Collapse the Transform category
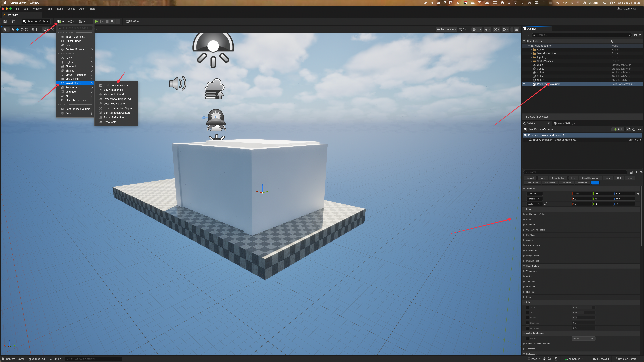This screenshot has width=644, height=362. (x=524, y=189)
